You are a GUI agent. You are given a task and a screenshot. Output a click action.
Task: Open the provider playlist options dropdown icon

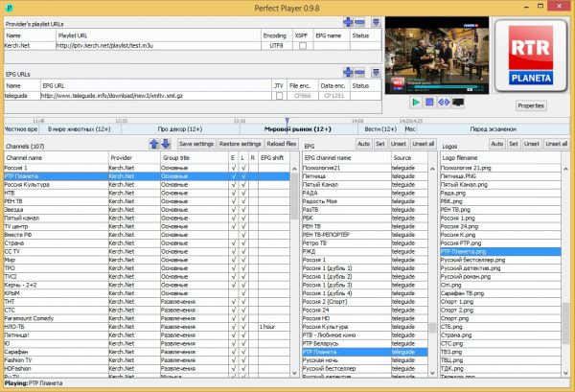click(376, 21)
